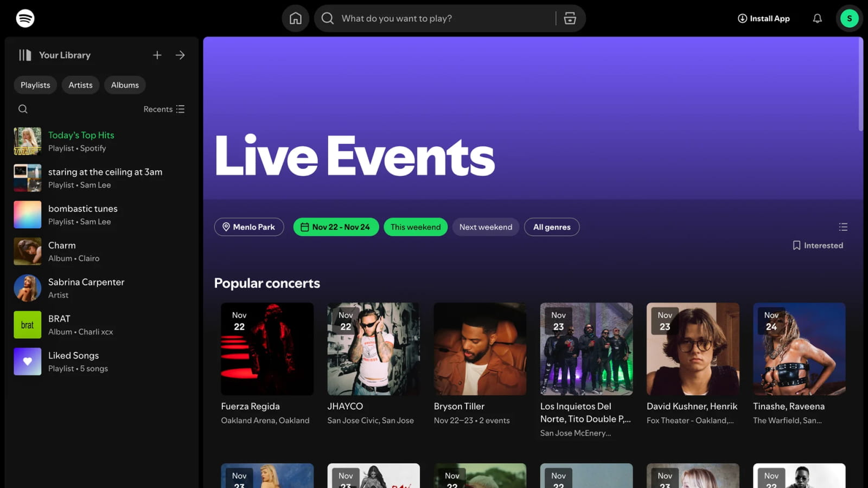This screenshot has width=868, height=488.
Task: Search within library using the magnifying glass icon
Action: pos(23,109)
